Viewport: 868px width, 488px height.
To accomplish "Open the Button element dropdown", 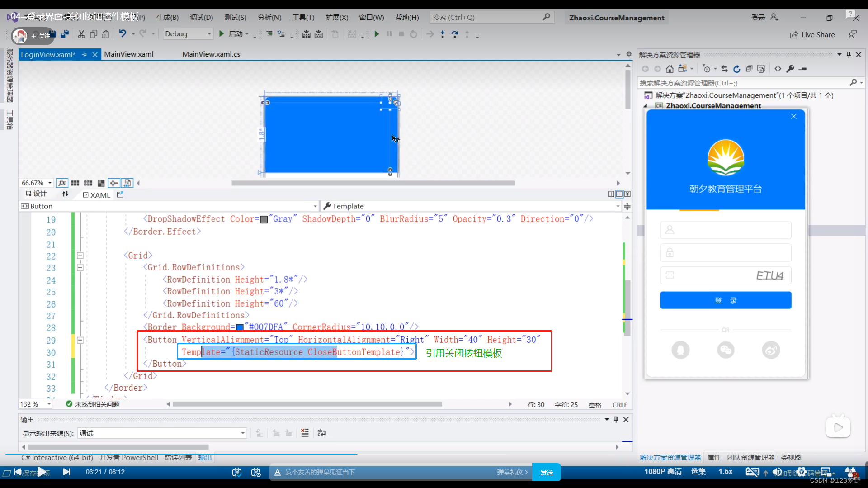I will tap(316, 206).
